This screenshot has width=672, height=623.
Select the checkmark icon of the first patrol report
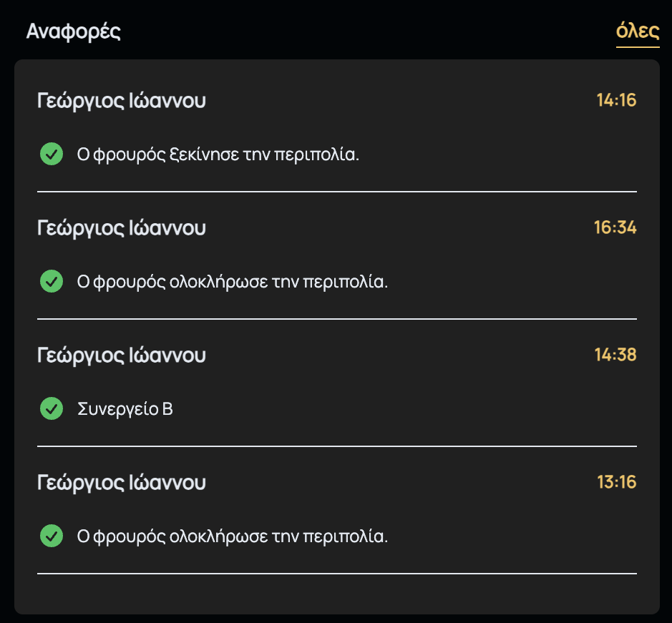(51, 153)
